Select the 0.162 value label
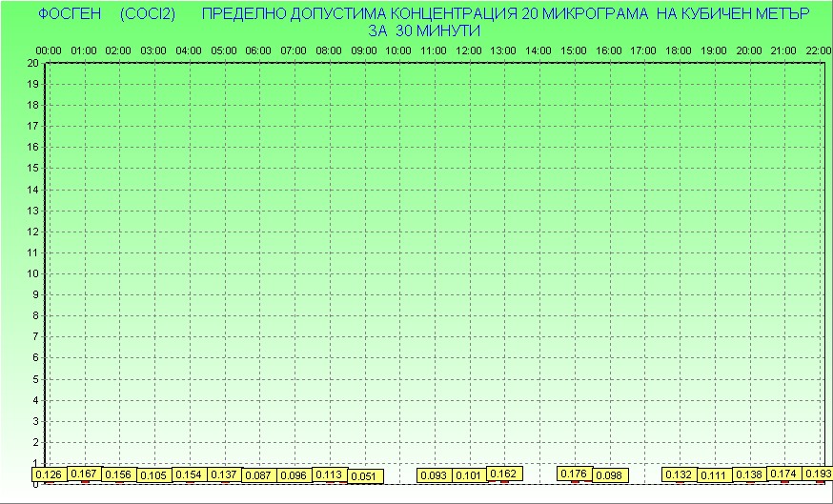 [x=503, y=474]
